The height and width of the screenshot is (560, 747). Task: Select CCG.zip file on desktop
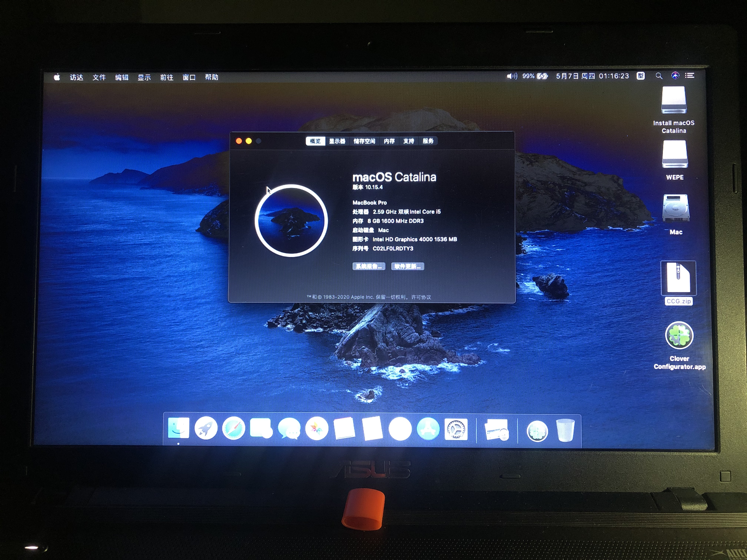pos(678,278)
